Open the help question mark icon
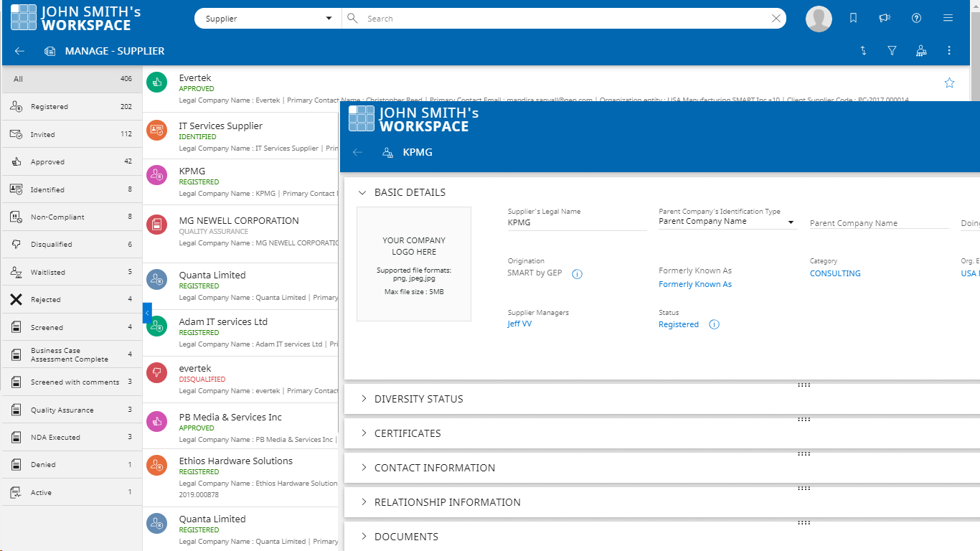980x551 pixels. pyautogui.click(x=916, y=19)
